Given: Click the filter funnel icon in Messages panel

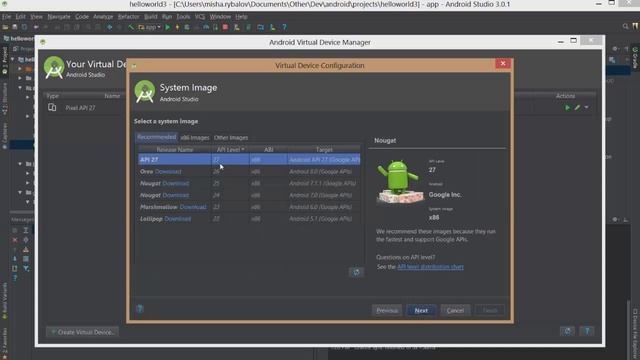Looking at the screenshot, I should click(x=26, y=268).
